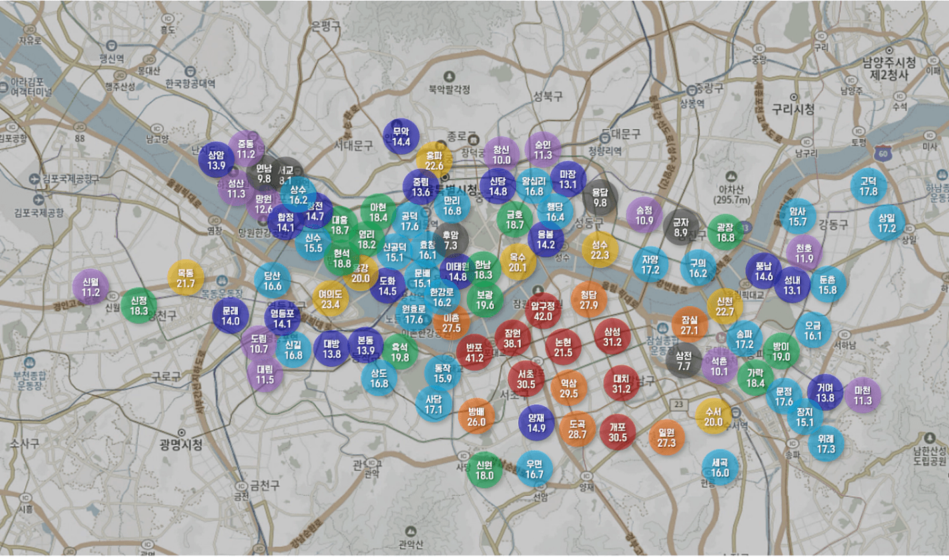Click the route 60 highway shield
This screenshot has height=560, width=949.
884,154
